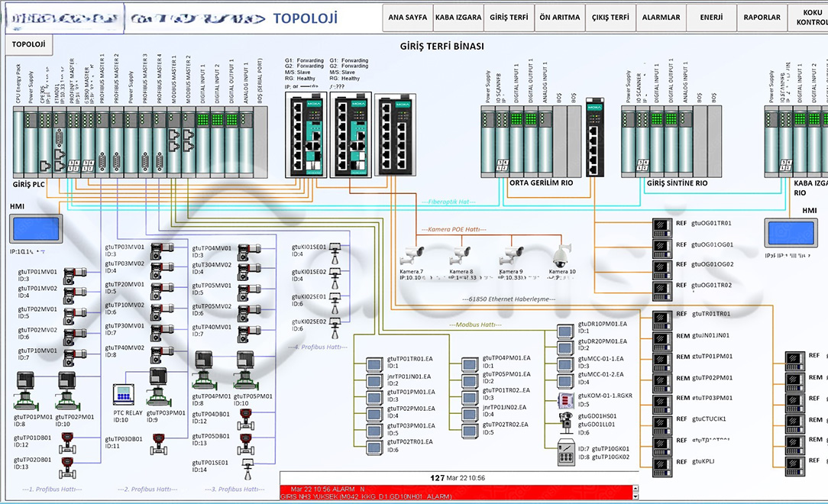
Task: Click the gtuKOM-01-1.RGKR relay icon
Action: click(566, 399)
